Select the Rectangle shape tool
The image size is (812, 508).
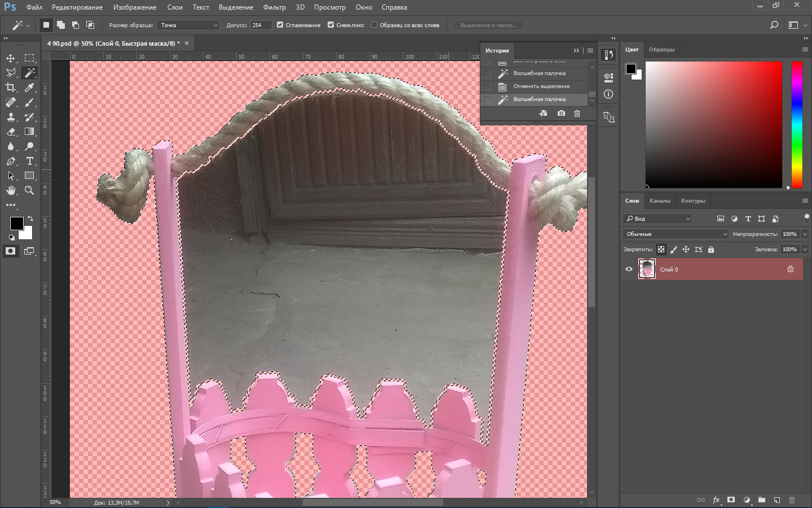(29, 176)
